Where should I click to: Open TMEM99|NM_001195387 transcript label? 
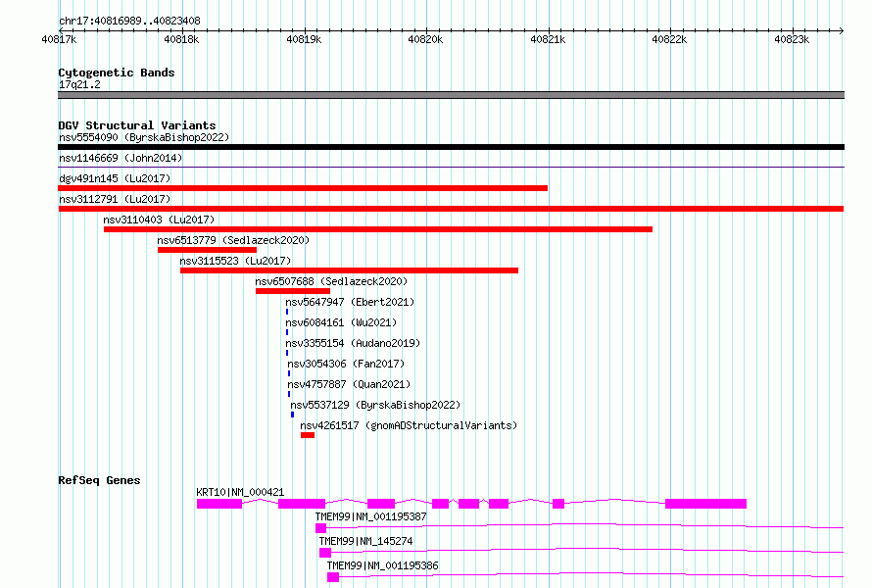(371, 516)
